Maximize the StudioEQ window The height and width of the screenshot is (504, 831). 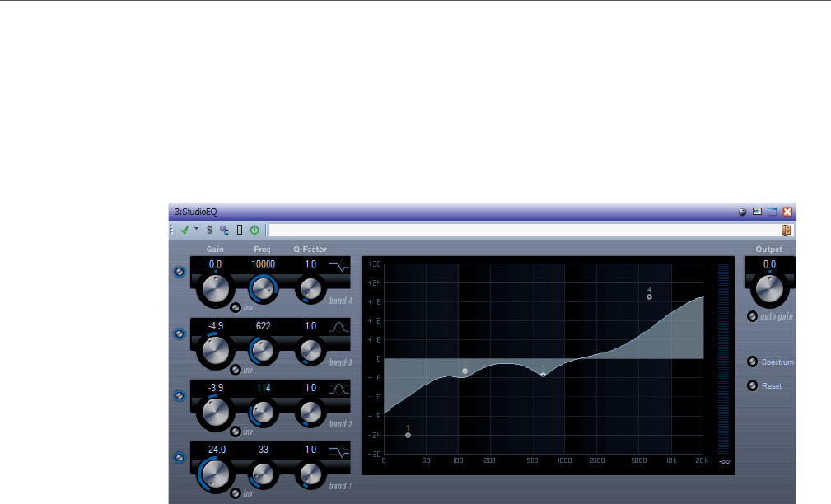(x=773, y=212)
